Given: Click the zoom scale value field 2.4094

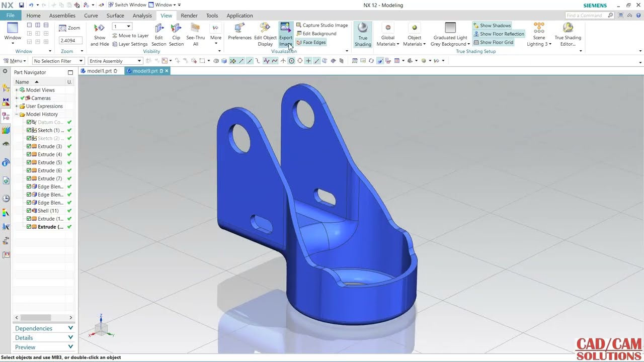Looking at the screenshot, I should [69, 41].
